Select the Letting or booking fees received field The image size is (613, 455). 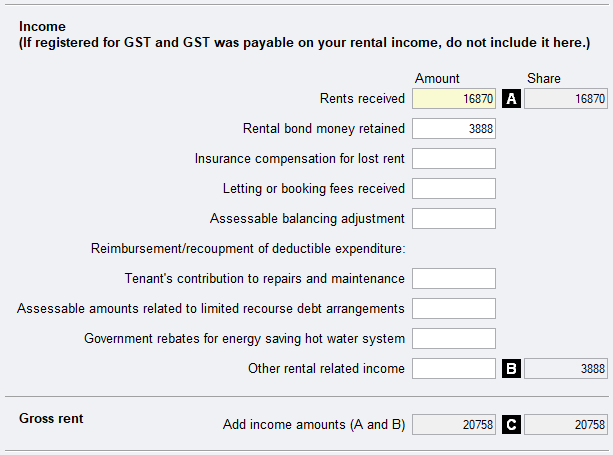(x=454, y=189)
